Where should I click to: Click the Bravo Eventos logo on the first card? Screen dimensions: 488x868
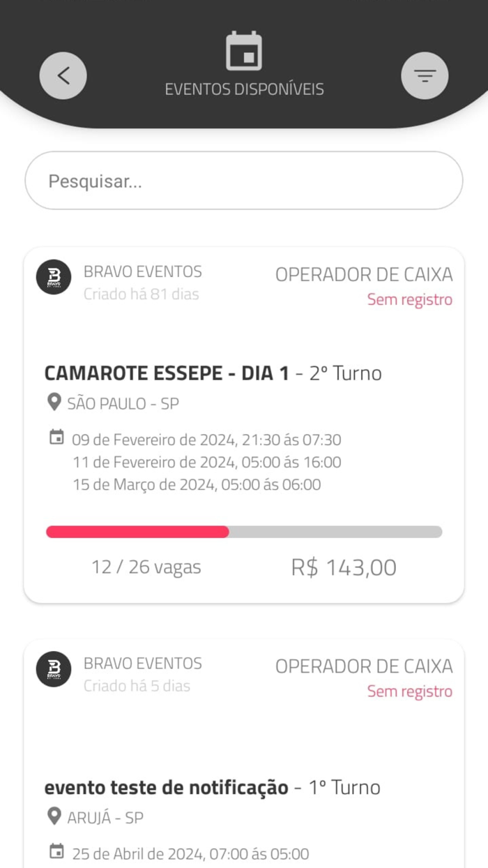coord(54,277)
